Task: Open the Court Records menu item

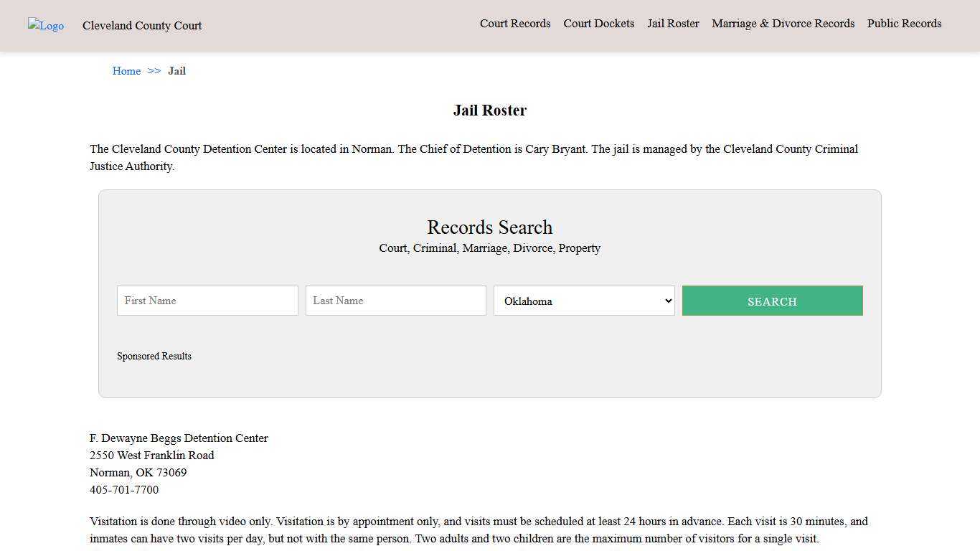Action: pos(515,23)
